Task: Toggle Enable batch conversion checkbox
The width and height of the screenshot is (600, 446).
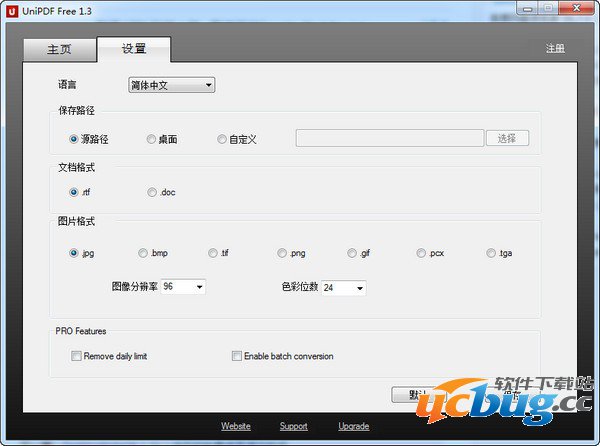Action: tap(237, 356)
